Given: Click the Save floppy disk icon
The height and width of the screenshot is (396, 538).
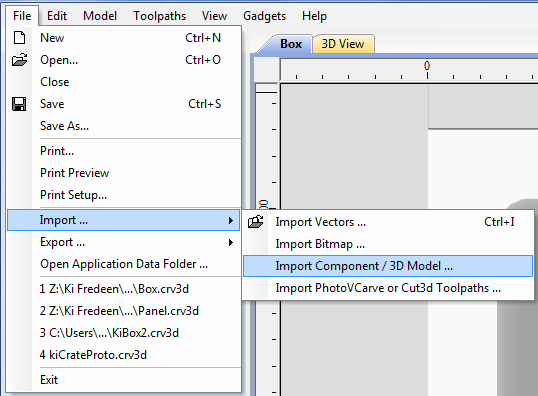Looking at the screenshot, I should [19, 104].
